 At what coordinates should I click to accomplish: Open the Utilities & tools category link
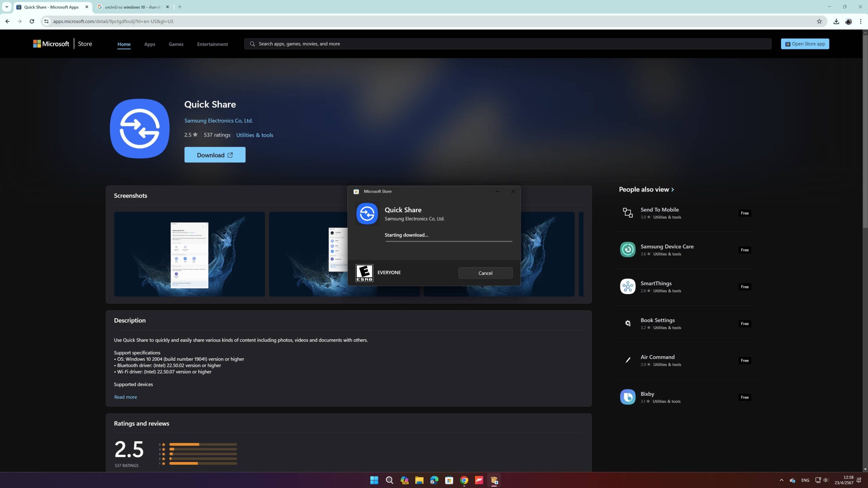coord(255,135)
